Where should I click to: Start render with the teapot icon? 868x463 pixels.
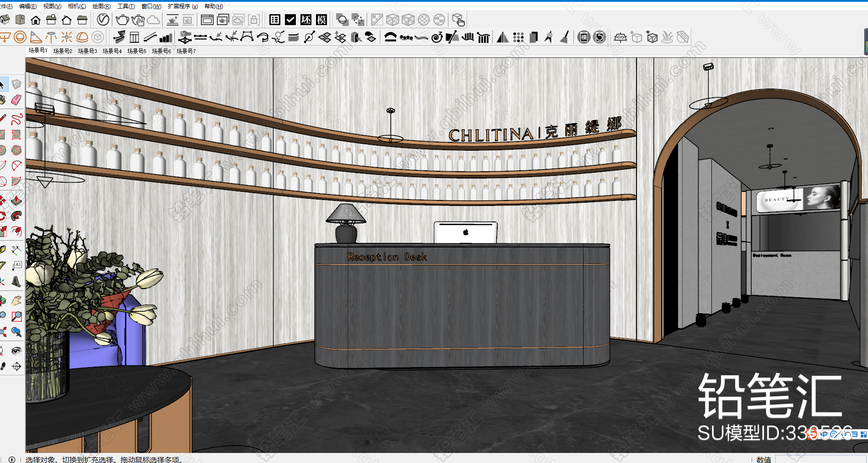tap(122, 20)
